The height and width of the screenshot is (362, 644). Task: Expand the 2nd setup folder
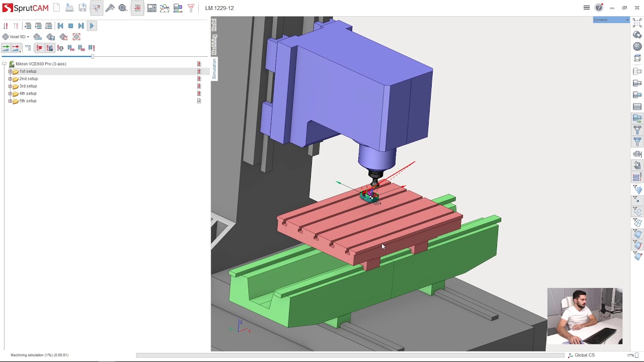tap(10, 79)
